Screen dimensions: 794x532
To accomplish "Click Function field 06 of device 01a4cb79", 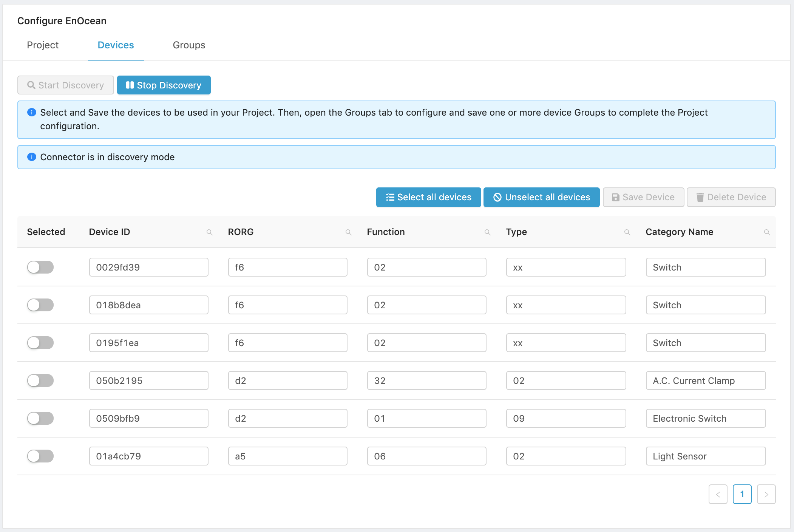I will [427, 456].
